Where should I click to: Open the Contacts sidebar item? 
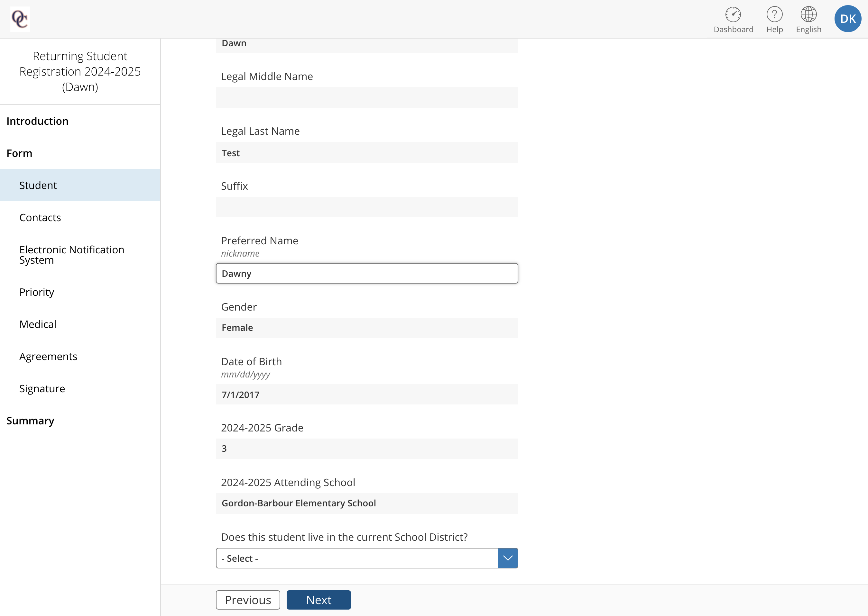coord(40,217)
